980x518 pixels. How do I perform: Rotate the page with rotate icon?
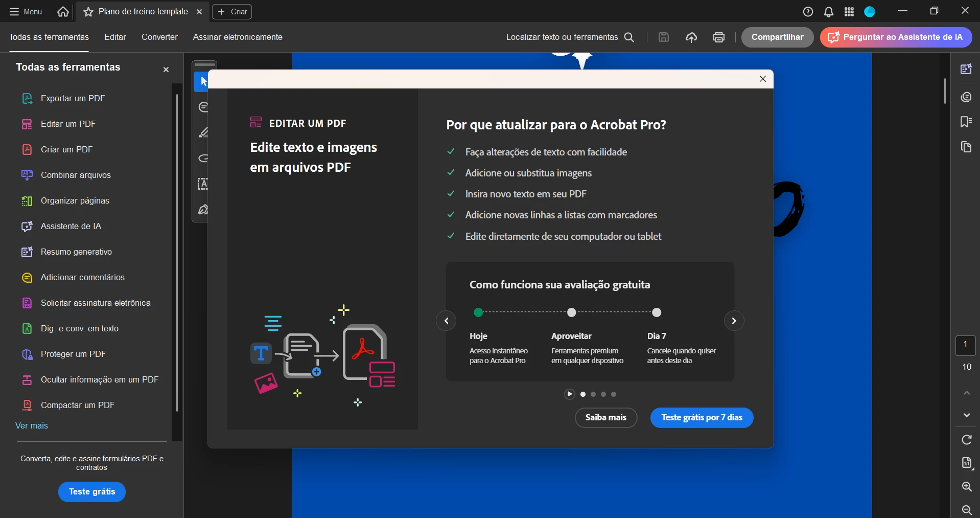click(x=967, y=440)
